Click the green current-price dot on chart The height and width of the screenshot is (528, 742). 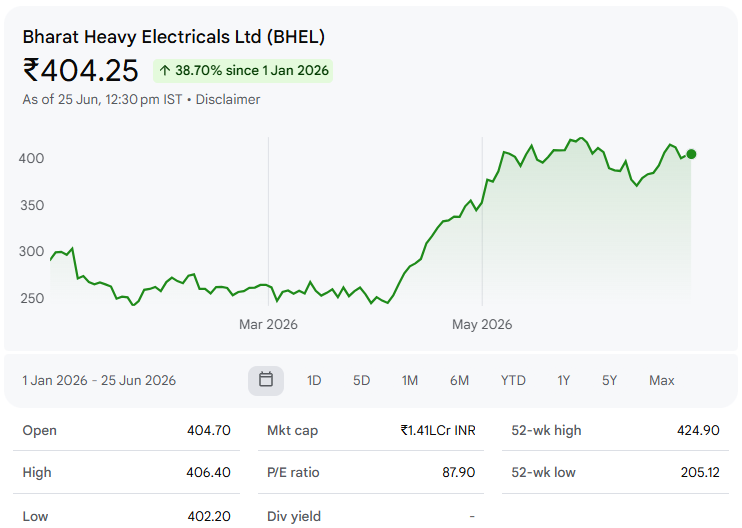tap(691, 154)
